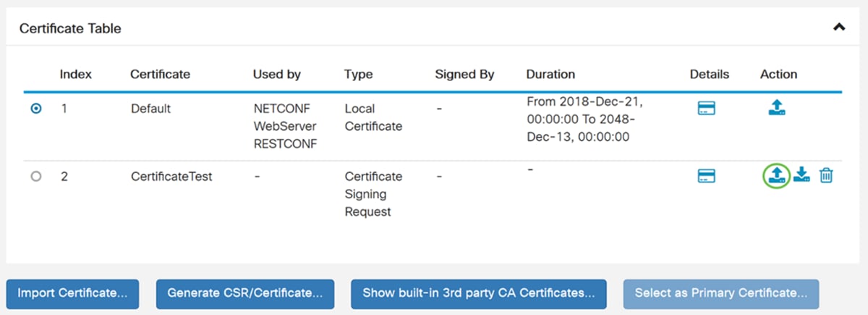This screenshot has height=315, width=868.
Task: Click the Certificate column header
Action: click(x=160, y=74)
